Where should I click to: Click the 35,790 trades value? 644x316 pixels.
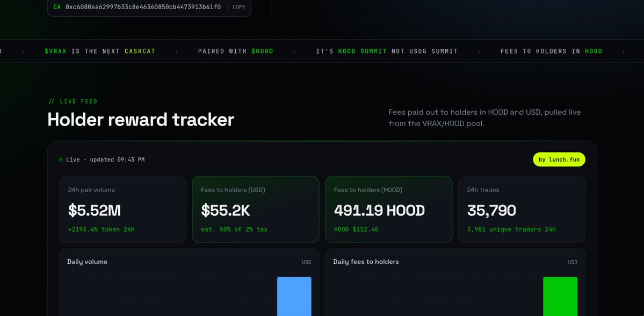491,210
